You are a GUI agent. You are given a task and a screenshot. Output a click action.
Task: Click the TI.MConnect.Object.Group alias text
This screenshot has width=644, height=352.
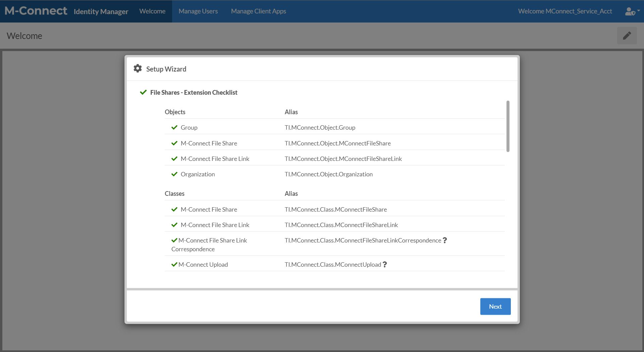(320, 128)
